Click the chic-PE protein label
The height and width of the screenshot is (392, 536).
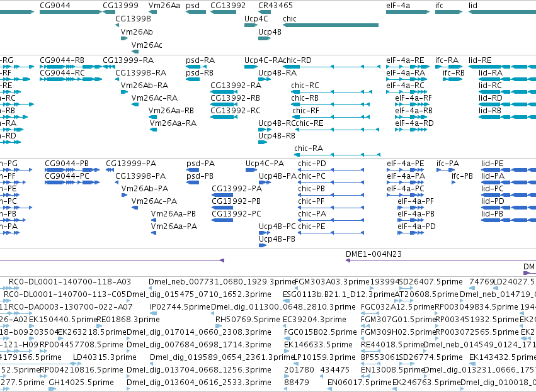click(311, 227)
